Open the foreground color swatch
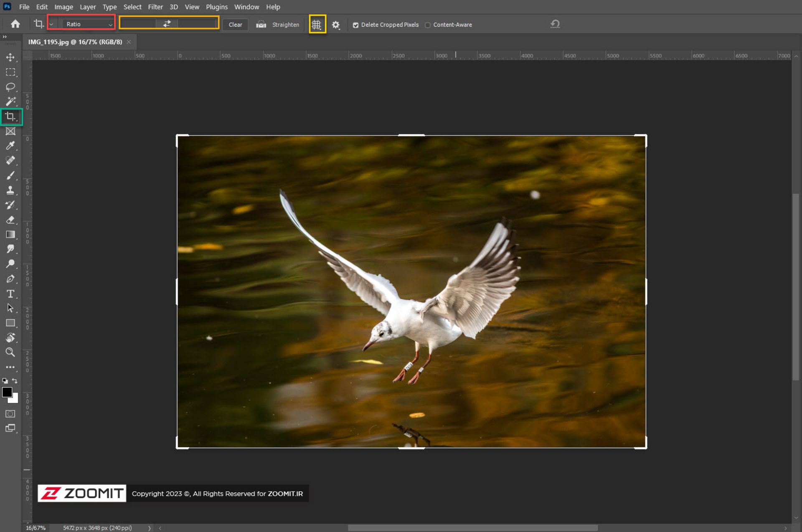Viewport: 802px width, 532px height. (7, 392)
